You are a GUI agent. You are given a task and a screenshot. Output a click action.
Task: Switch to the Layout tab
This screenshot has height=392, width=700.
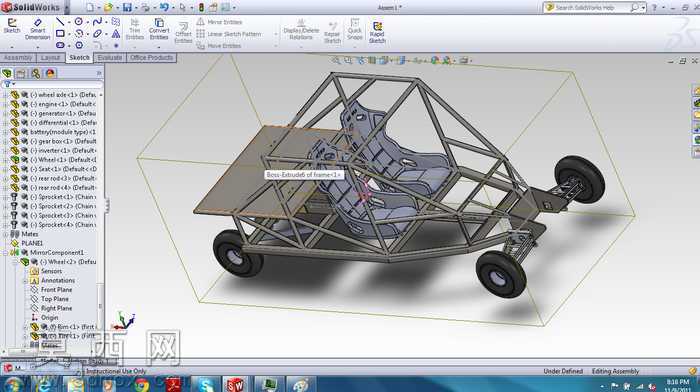(x=50, y=58)
